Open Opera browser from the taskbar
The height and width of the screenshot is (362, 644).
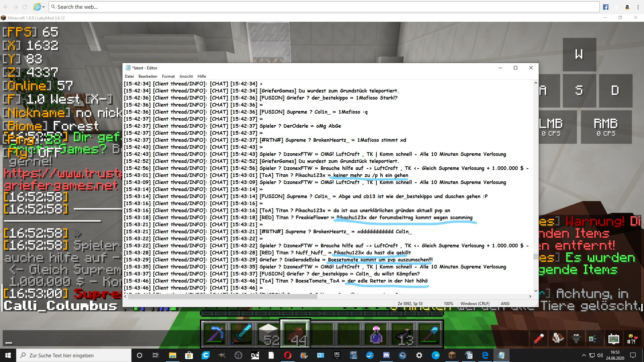click(x=287, y=355)
